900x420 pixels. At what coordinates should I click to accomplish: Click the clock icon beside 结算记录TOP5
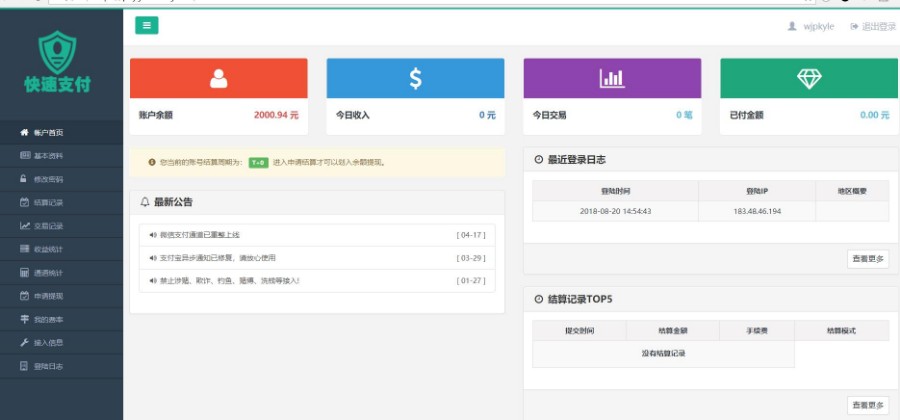click(539, 299)
